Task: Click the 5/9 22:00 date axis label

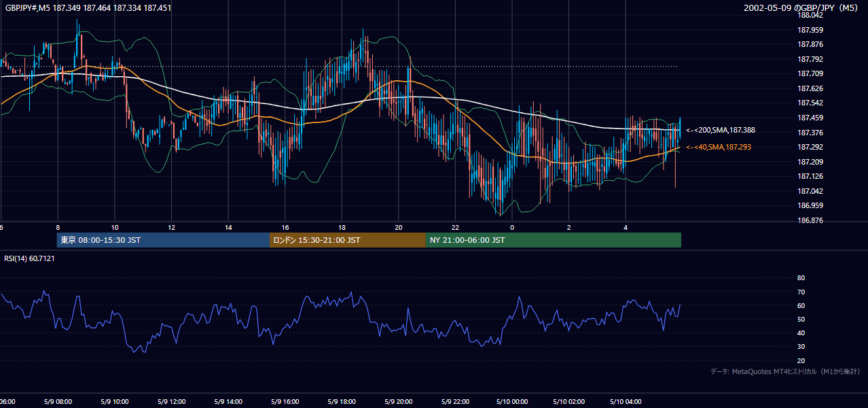Action: pos(455,402)
